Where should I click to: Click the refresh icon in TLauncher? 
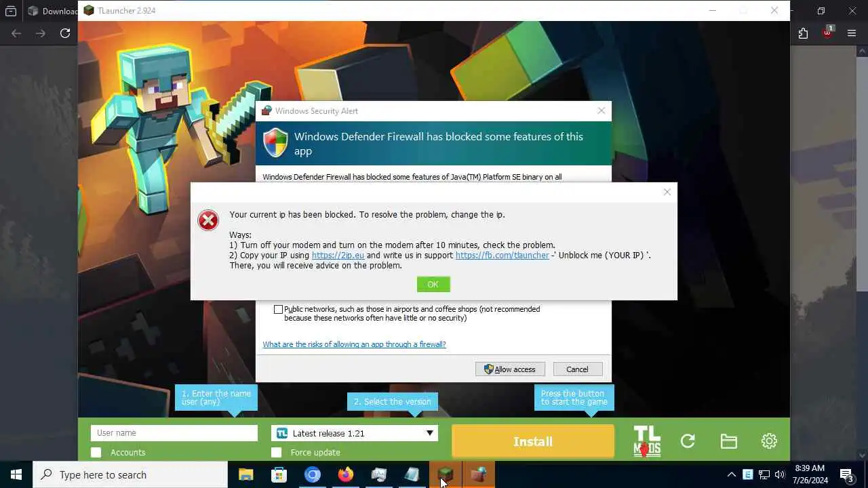(x=688, y=441)
